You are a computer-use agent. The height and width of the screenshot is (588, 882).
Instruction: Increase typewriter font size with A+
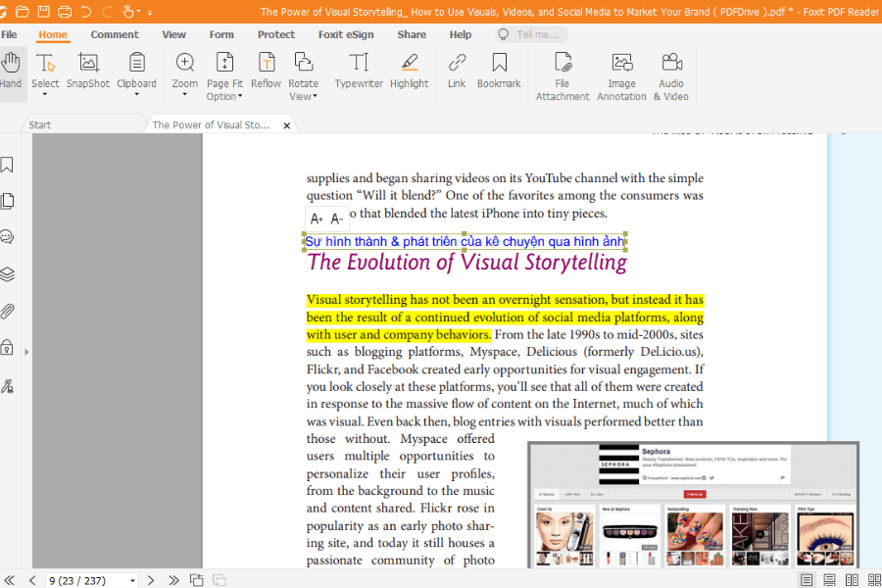pyautogui.click(x=317, y=219)
